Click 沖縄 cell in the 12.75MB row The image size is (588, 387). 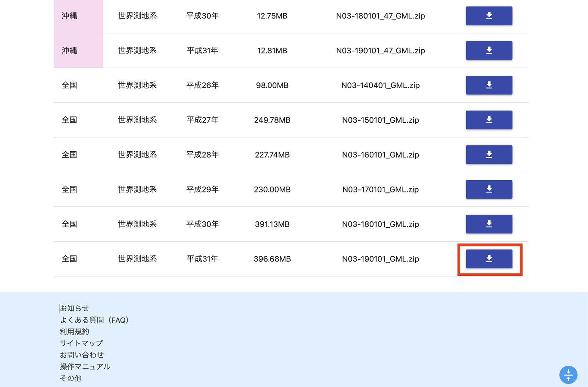click(x=78, y=16)
